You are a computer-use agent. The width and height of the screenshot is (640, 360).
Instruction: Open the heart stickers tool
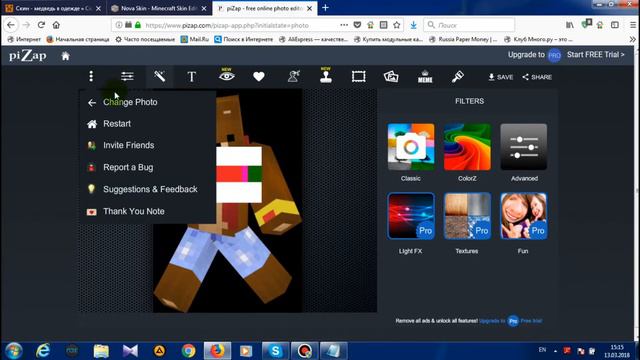click(x=259, y=76)
